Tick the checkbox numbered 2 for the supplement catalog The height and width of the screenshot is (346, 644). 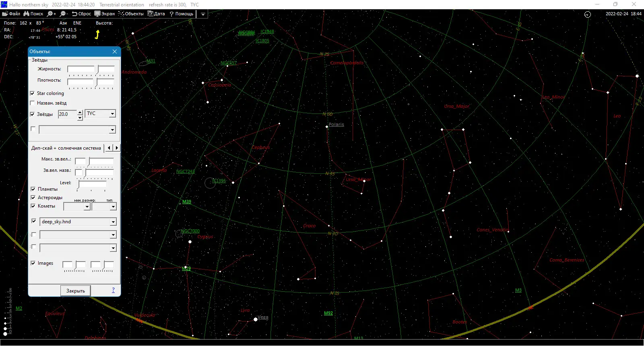click(x=34, y=247)
